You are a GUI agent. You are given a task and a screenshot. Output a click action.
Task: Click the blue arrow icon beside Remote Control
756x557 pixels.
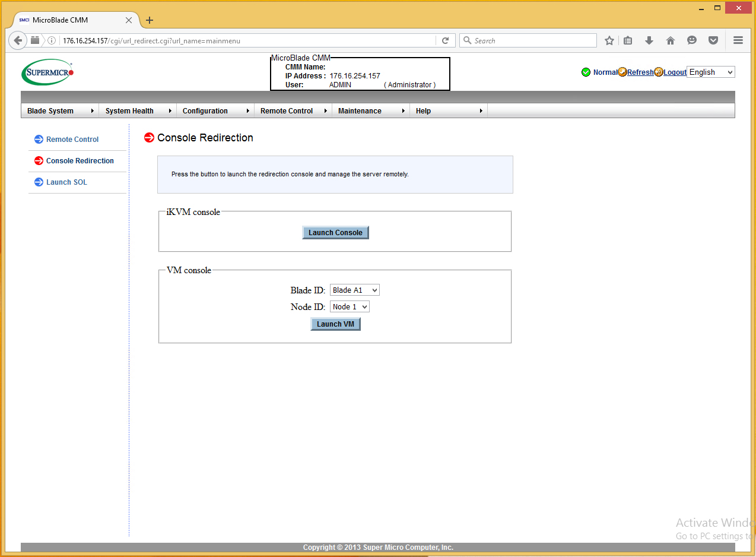pos(39,140)
